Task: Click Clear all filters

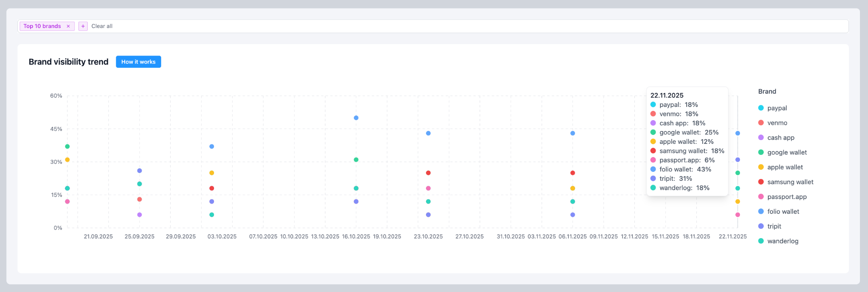Action: 102,26
